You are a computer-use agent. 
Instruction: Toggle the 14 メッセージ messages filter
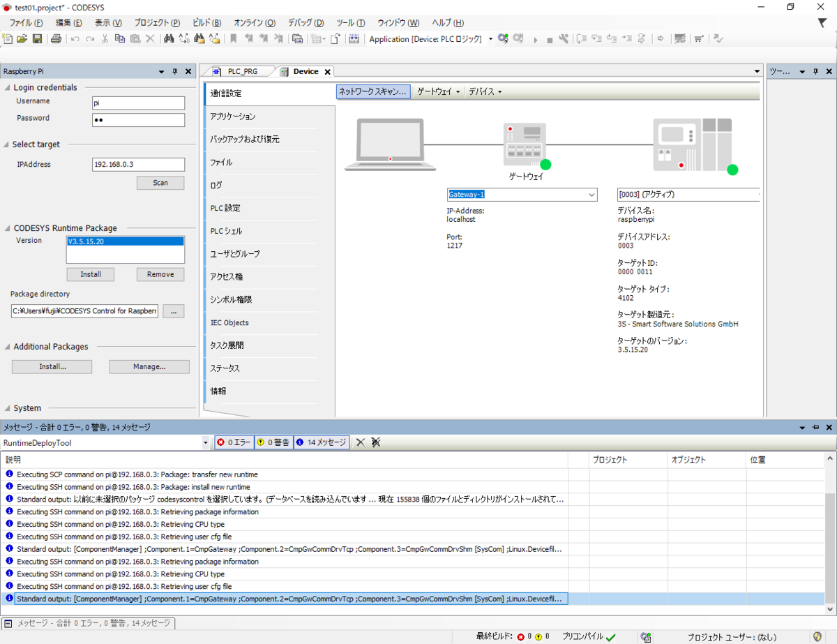click(x=321, y=442)
